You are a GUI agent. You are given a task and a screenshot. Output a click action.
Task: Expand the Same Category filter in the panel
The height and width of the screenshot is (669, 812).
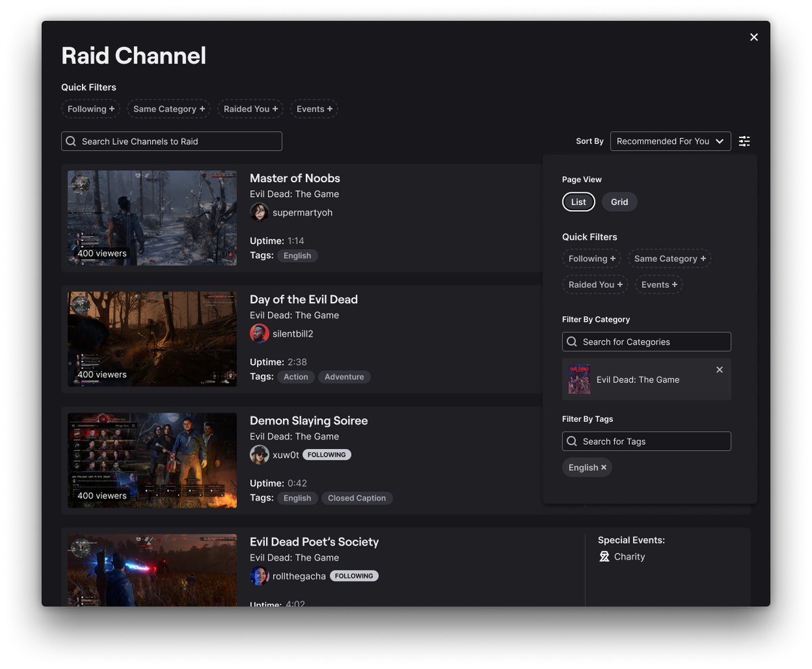[669, 258]
